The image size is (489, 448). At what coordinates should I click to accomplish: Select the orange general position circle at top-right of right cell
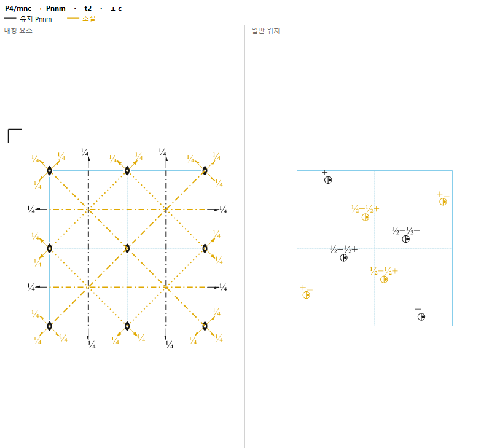coord(443,202)
